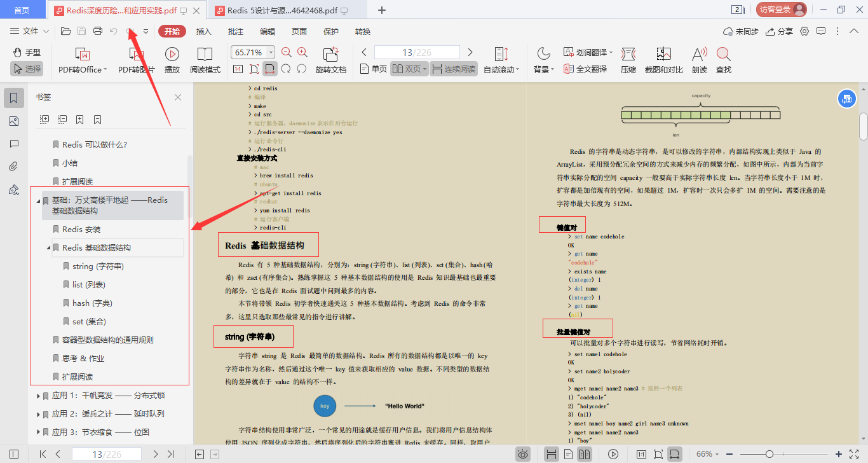
Task: Collapse all bookmarks icon
Action: point(62,119)
